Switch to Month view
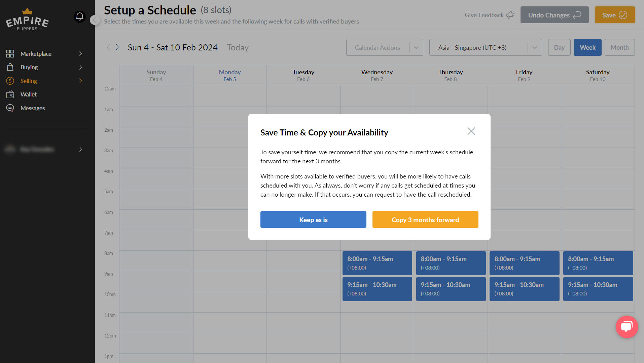This screenshot has width=644, height=363. (619, 48)
